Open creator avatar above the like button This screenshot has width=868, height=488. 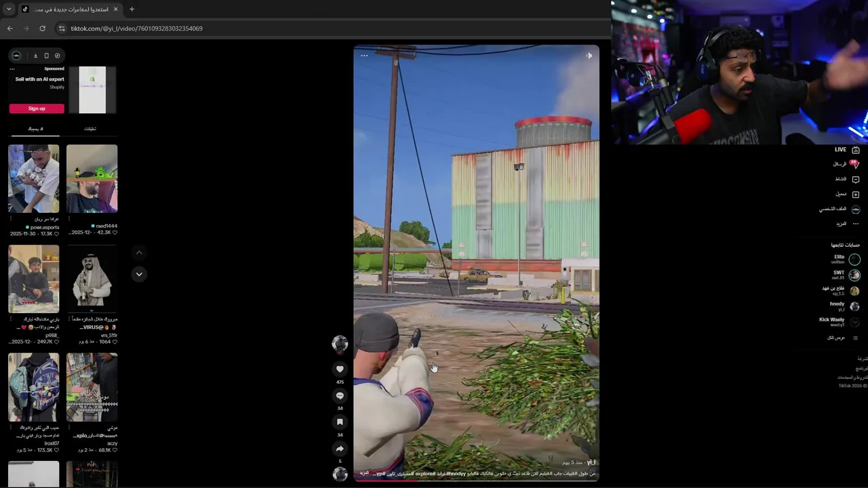[340, 344]
